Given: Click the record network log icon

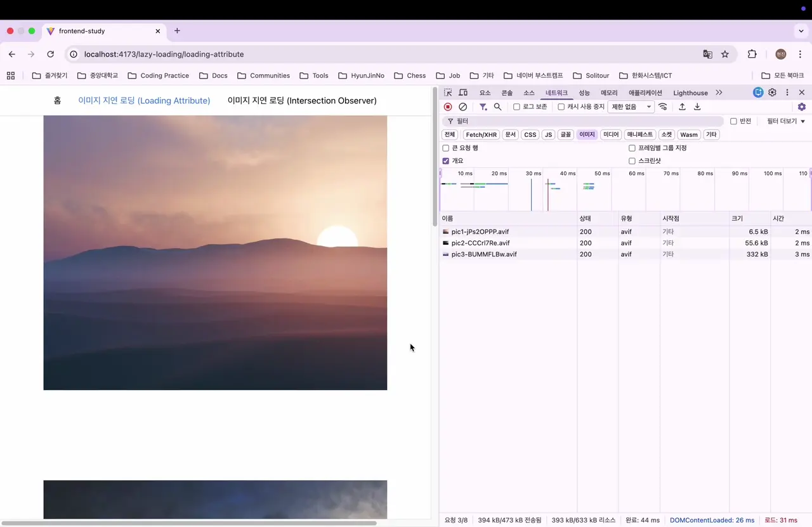Looking at the screenshot, I should pos(448,107).
